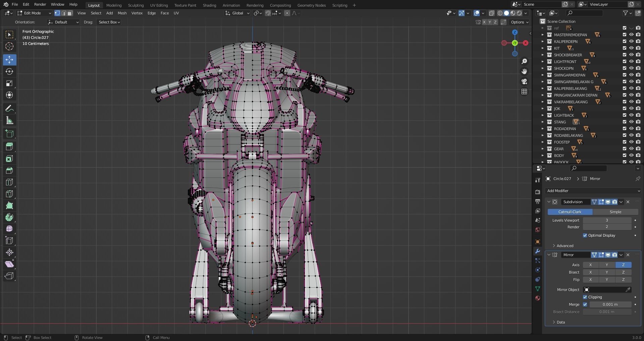Open the Add Modifier dropdown
644x341 pixels.
[x=593, y=191]
